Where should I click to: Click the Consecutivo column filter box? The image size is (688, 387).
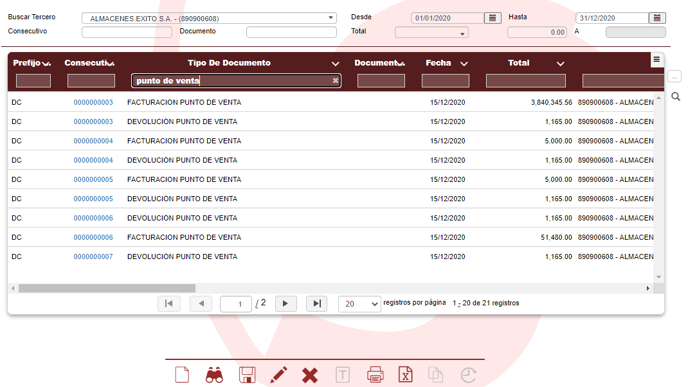(x=91, y=81)
